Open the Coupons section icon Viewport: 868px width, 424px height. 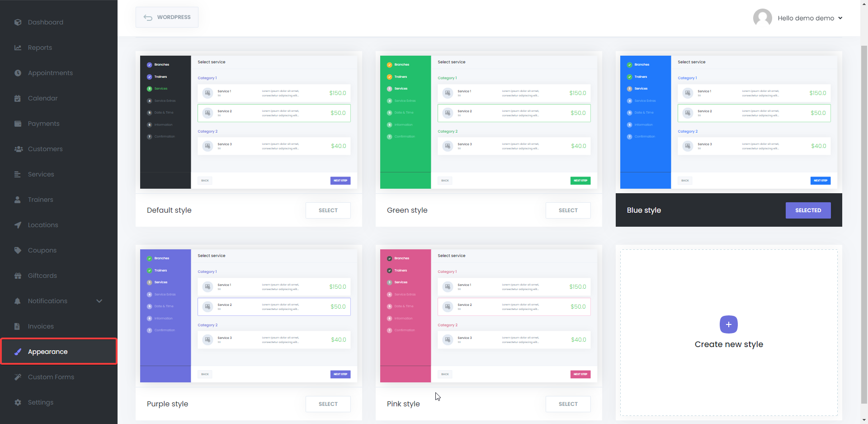(x=18, y=250)
